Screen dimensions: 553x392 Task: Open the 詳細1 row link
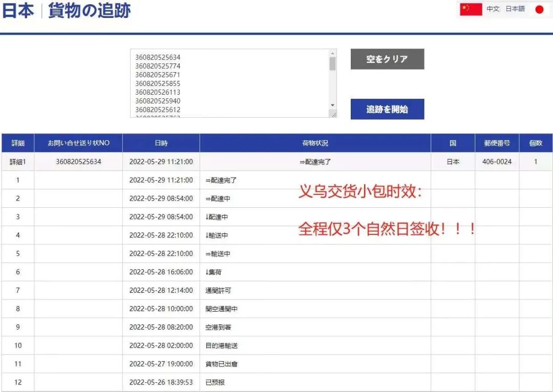coord(17,162)
